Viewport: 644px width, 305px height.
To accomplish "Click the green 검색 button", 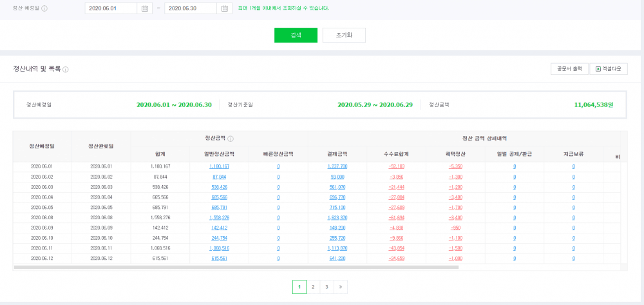I will tap(296, 35).
